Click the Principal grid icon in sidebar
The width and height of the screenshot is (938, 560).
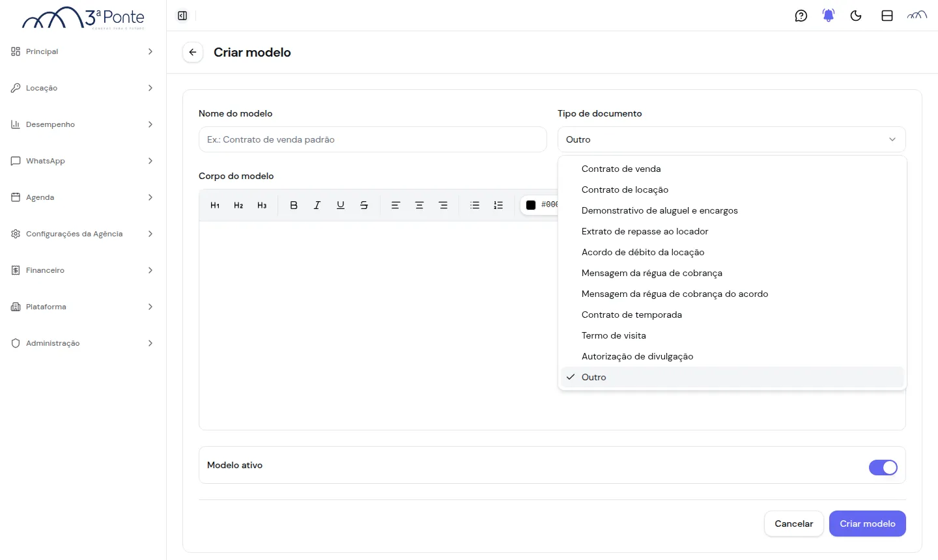16,51
